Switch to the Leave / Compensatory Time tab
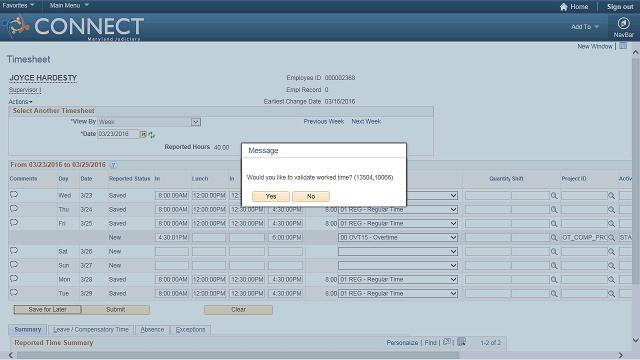The image size is (640, 360). pyautogui.click(x=91, y=330)
